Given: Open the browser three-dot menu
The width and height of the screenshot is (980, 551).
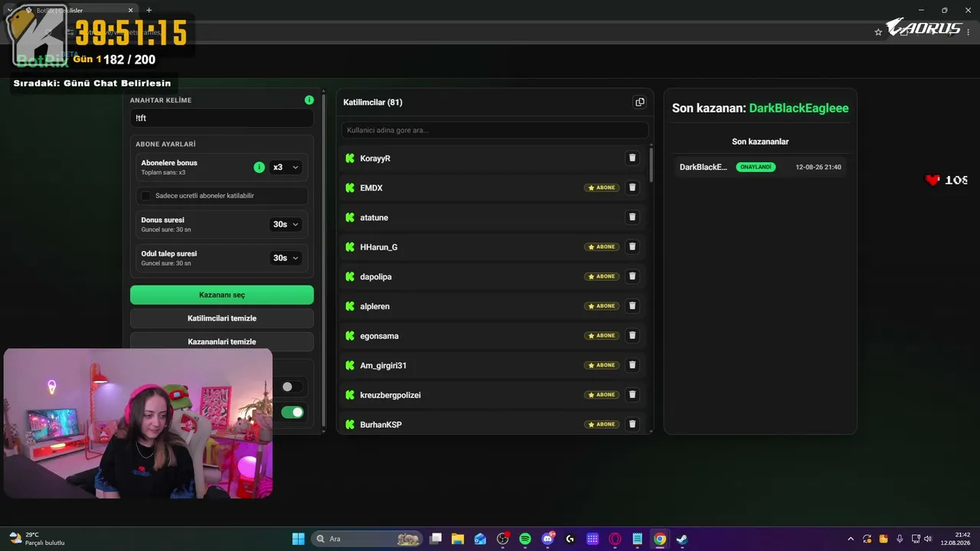Looking at the screenshot, I should 969,32.
